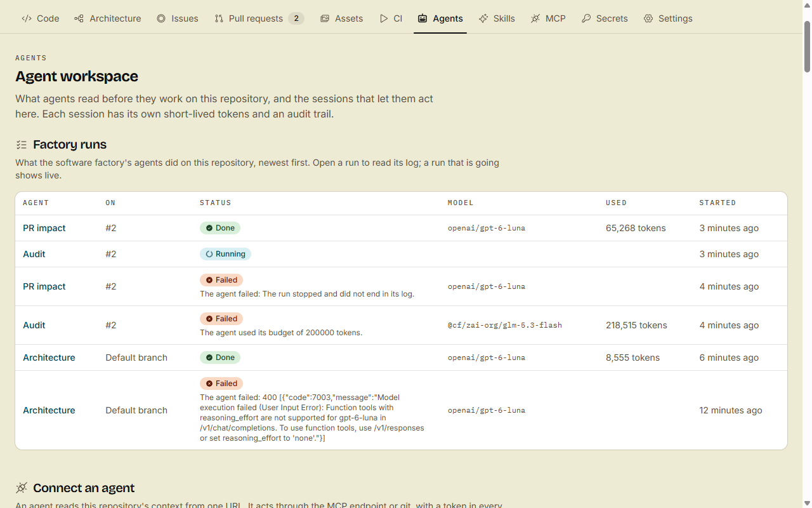The height and width of the screenshot is (508, 812).
Task: Select the Agents tab
Action: tap(440, 18)
